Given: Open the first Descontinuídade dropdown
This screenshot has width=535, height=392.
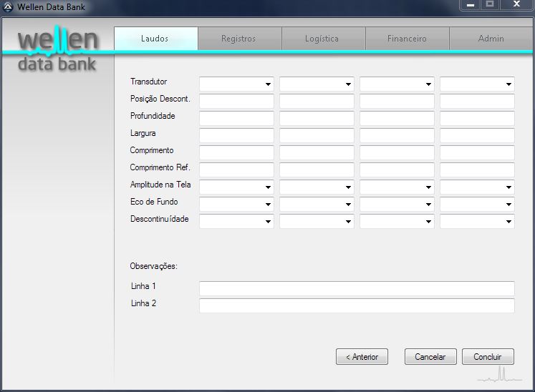Looking at the screenshot, I should coord(236,221).
